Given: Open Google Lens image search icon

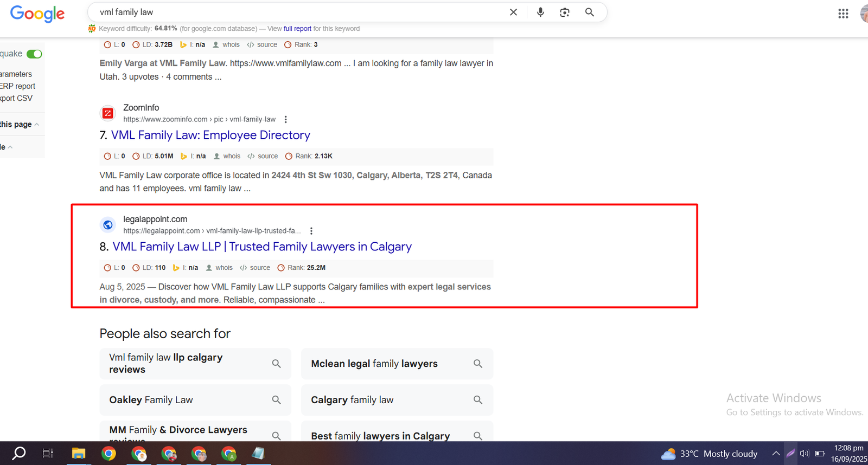Looking at the screenshot, I should click(565, 12).
